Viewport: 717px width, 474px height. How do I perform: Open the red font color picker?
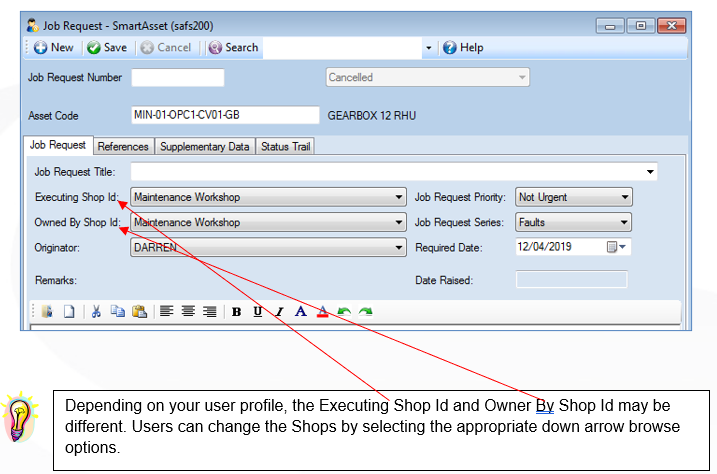tap(322, 312)
